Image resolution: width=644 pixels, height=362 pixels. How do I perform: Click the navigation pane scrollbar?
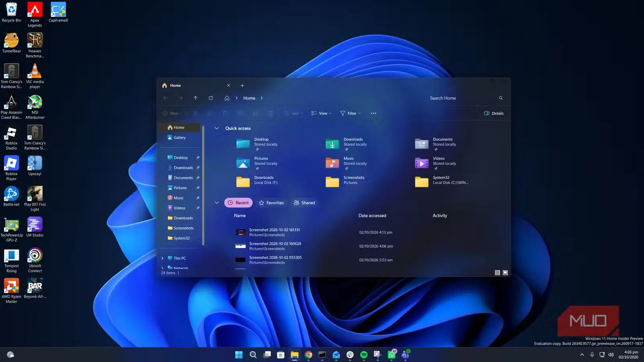[x=203, y=185]
